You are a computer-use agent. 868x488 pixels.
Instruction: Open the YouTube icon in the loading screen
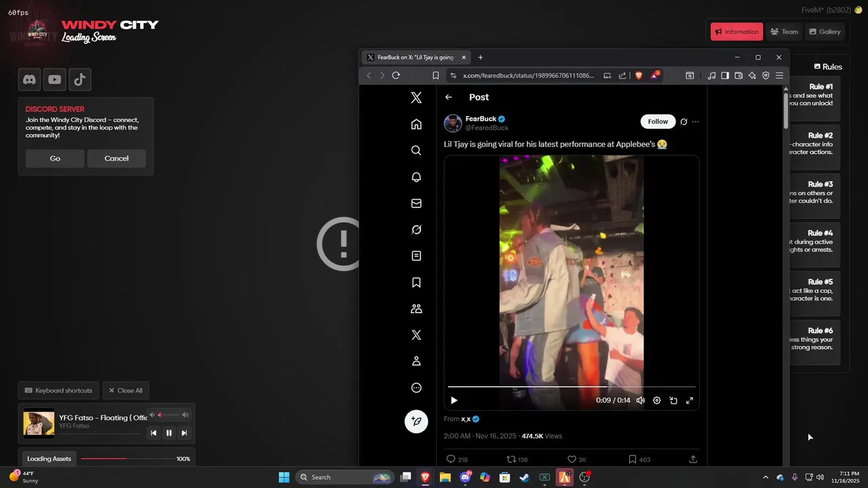pyautogui.click(x=55, y=79)
